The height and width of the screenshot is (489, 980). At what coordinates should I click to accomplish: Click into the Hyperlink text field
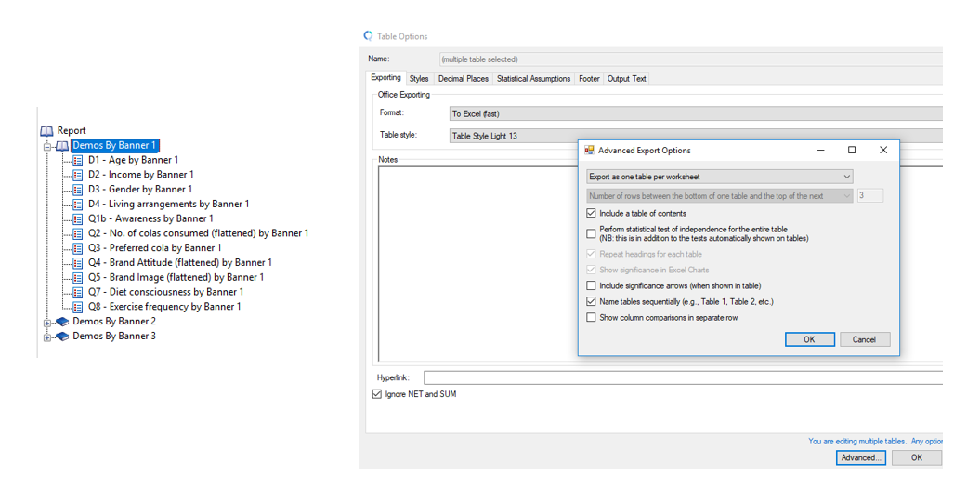683,377
